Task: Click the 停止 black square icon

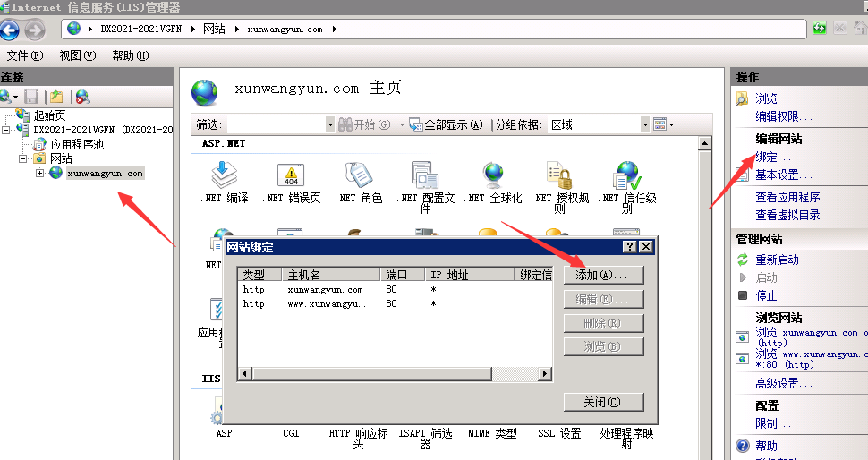Action: (743, 295)
